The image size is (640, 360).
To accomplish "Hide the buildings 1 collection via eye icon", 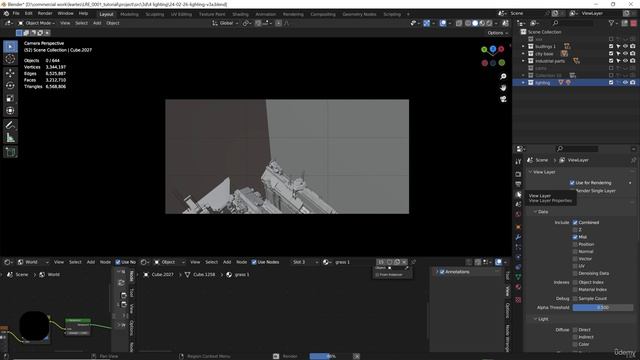I will (625, 47).
